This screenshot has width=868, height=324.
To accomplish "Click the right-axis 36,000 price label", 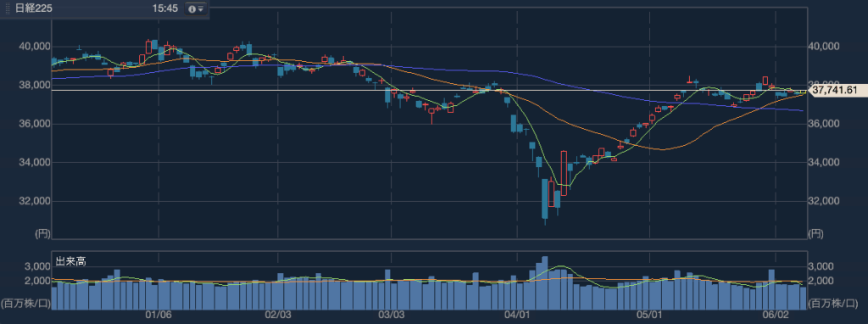I will (824, 124).
